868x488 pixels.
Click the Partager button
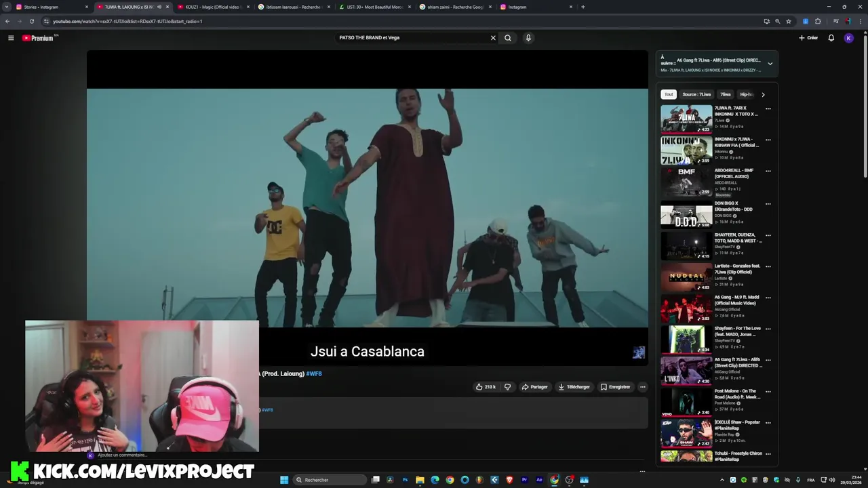(534, 387)
